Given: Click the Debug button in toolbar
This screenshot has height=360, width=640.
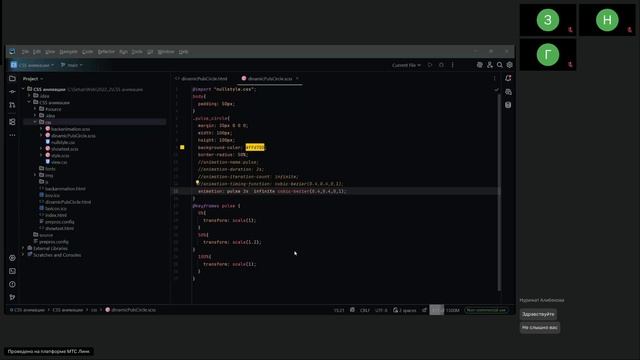Looking at the screenshot, I should point(441,65).
